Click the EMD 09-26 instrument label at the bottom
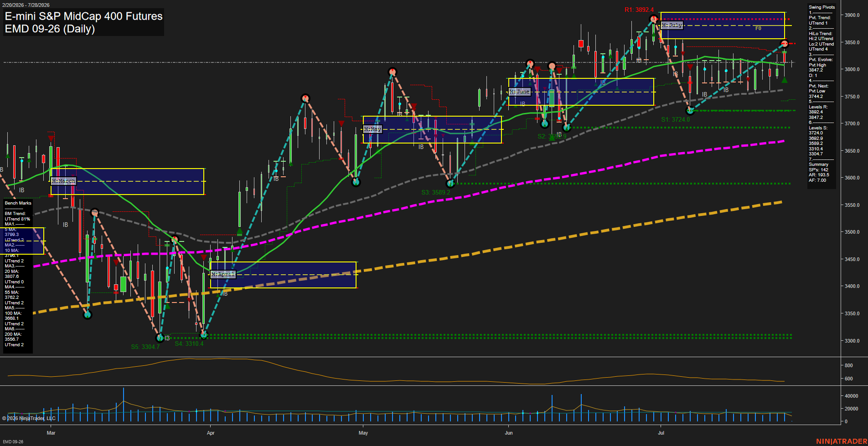This screenshot has width=868, height=446. pos(13,442)
